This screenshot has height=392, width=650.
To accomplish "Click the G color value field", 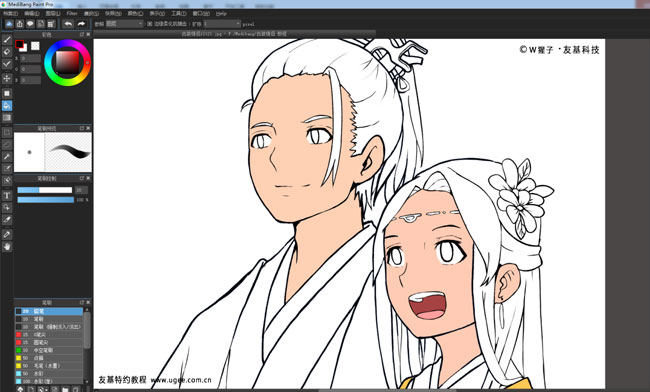I will tap(31, 69).
